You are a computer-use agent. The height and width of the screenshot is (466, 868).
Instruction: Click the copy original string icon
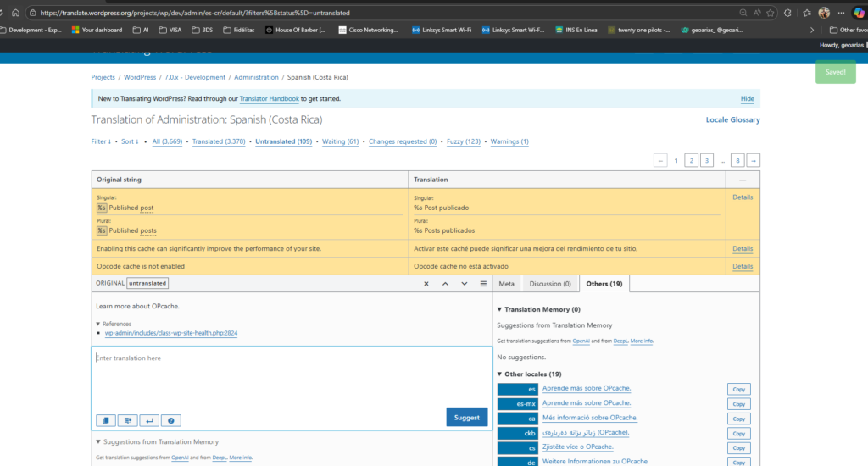(x=106, y=420)
